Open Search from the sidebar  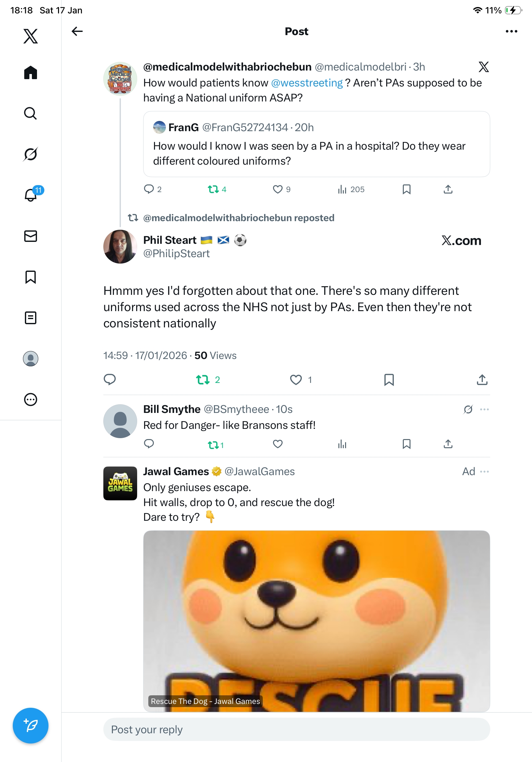pos(31,114)
